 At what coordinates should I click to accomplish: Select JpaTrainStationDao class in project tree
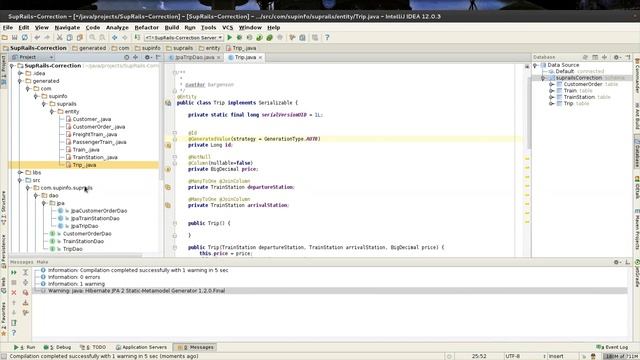pos(95,218)
